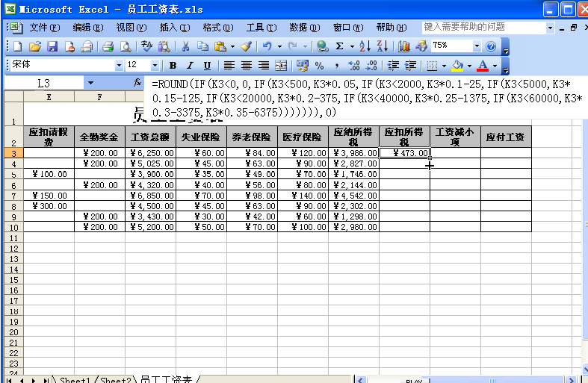Open the 插入(I) menu
This screenshot has height=383, width=588.
point(175,28)
